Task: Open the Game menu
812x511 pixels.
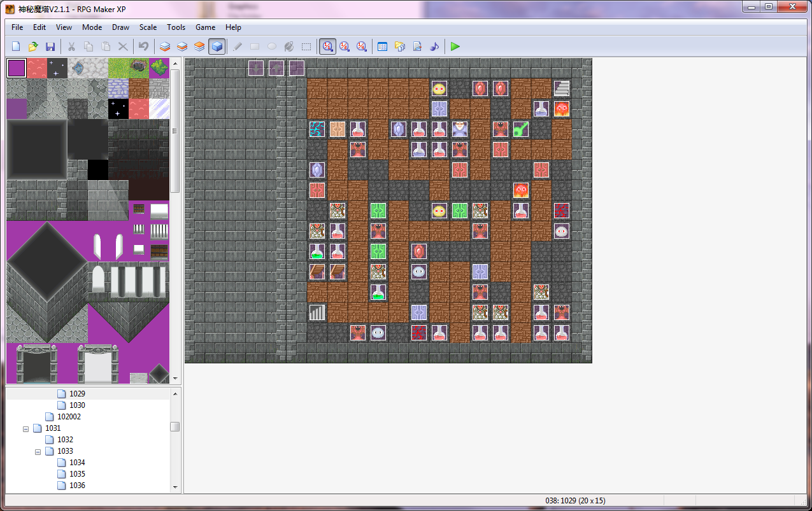Action: pyautogui.click(x=205, y=27)
